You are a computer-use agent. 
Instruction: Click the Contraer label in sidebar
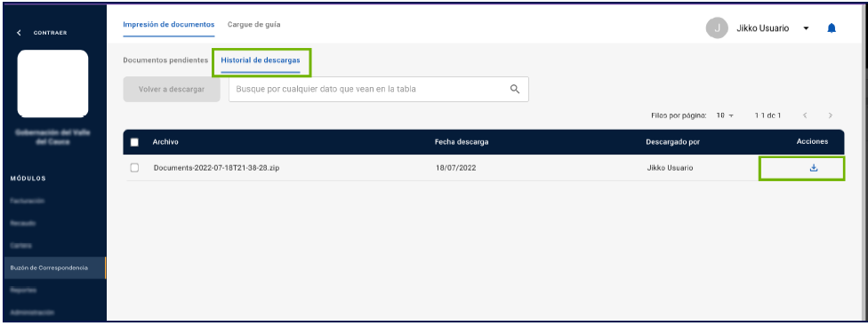click(x=51, y=33)
